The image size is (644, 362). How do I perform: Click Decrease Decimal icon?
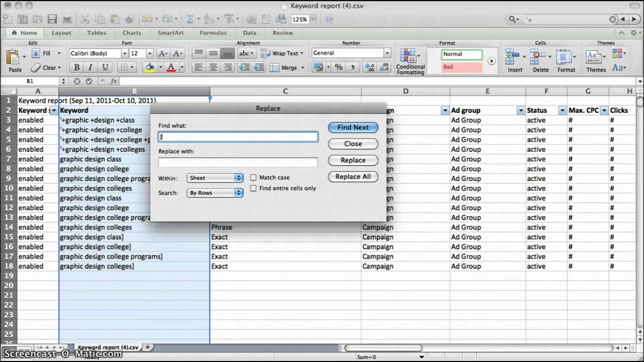(x=385, y=67)
